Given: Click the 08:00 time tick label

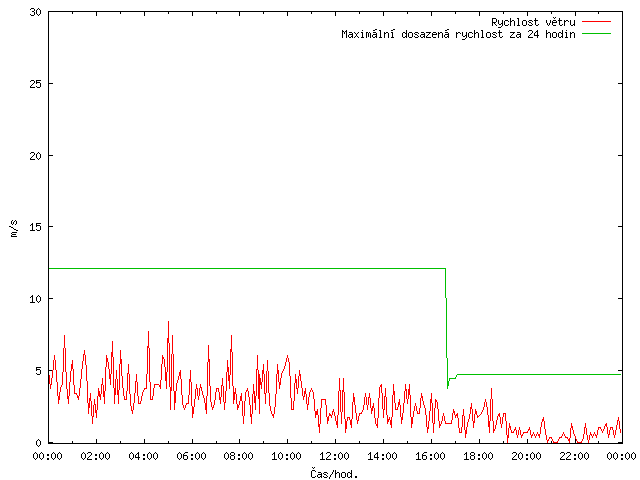Looking at the screenshot, I should (x=239, y=456).
